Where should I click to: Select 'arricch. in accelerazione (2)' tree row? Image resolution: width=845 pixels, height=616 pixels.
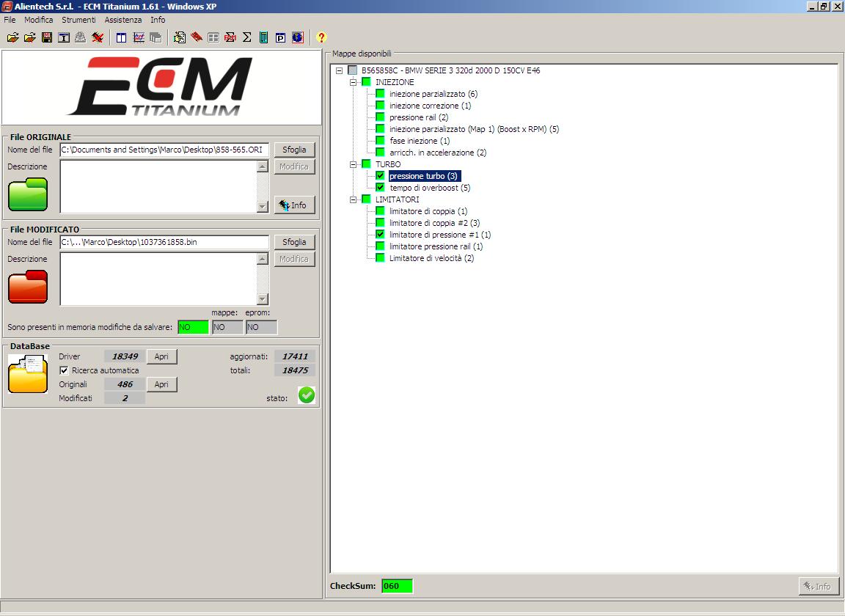438,153
